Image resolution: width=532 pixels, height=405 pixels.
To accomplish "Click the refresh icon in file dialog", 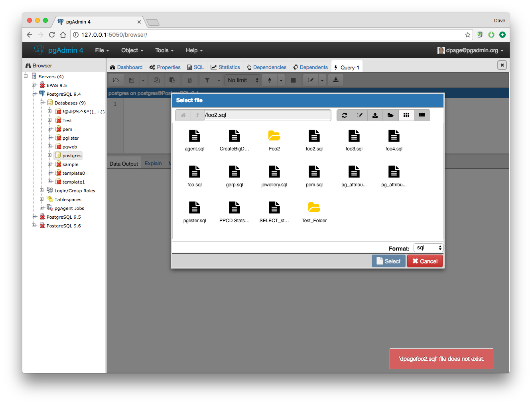I will click(x=345, y=115).
